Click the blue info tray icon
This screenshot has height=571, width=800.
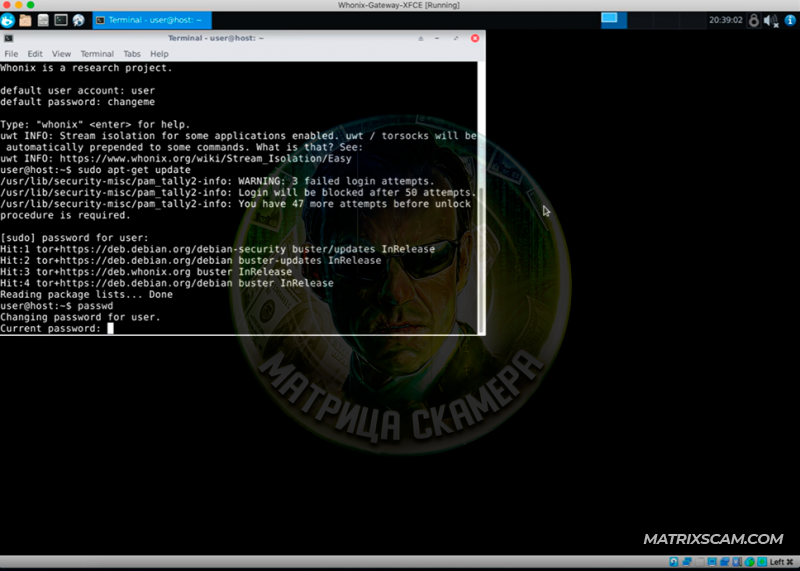coord(790,20)
